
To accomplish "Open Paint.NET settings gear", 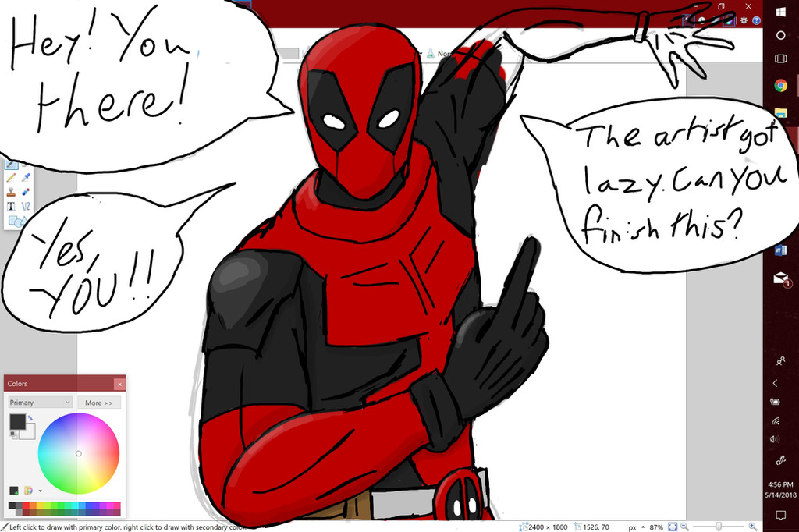I will (744, 20).
